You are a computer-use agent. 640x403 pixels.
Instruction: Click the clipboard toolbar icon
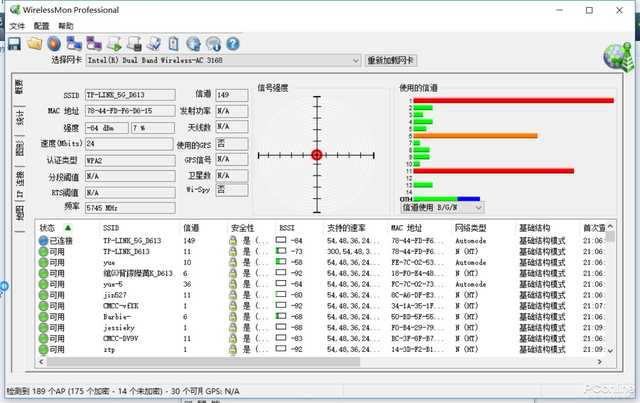click(x=173, y=44)
